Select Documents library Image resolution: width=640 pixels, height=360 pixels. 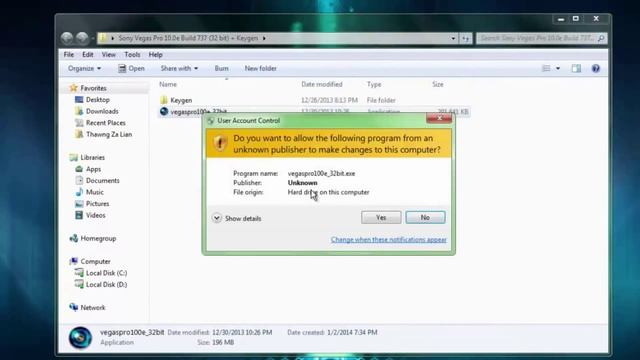(102, 180)
